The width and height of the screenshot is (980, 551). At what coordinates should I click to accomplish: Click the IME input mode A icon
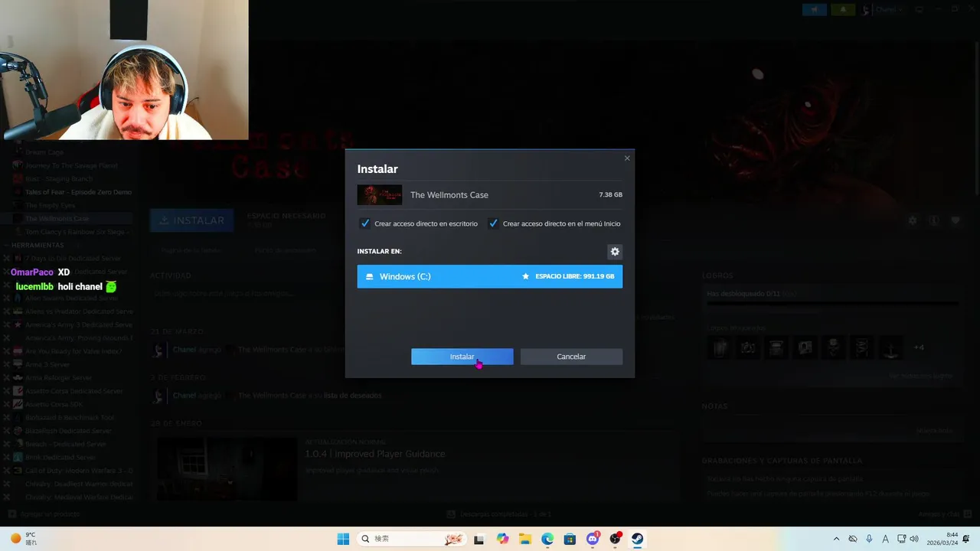(x=886, y=539)
